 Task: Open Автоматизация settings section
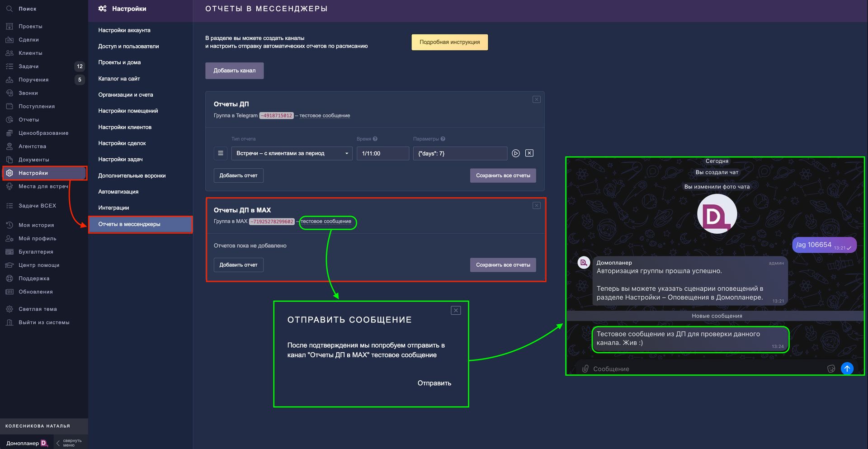[x=118, y=192]
